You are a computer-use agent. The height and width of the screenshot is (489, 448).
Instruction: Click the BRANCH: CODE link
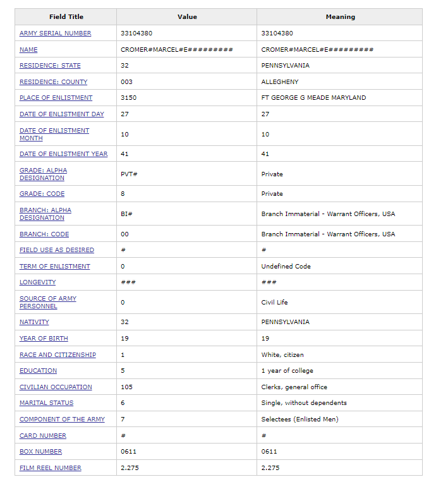[44, 234]
